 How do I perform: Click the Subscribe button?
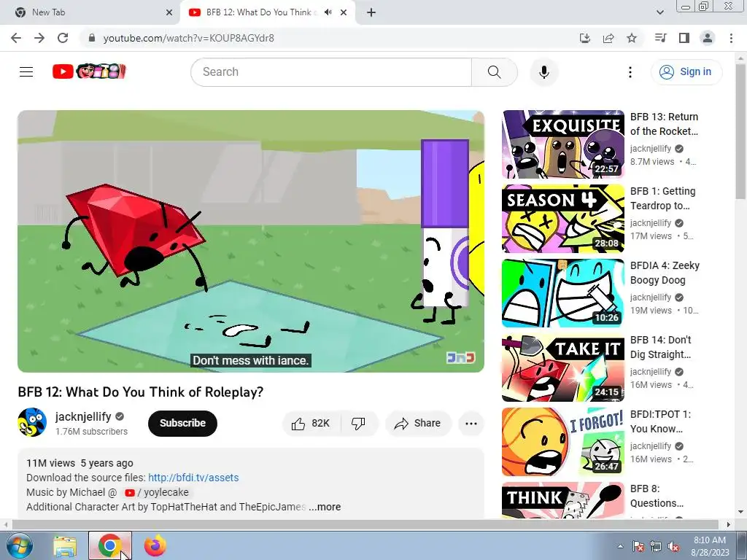point(182,424)
